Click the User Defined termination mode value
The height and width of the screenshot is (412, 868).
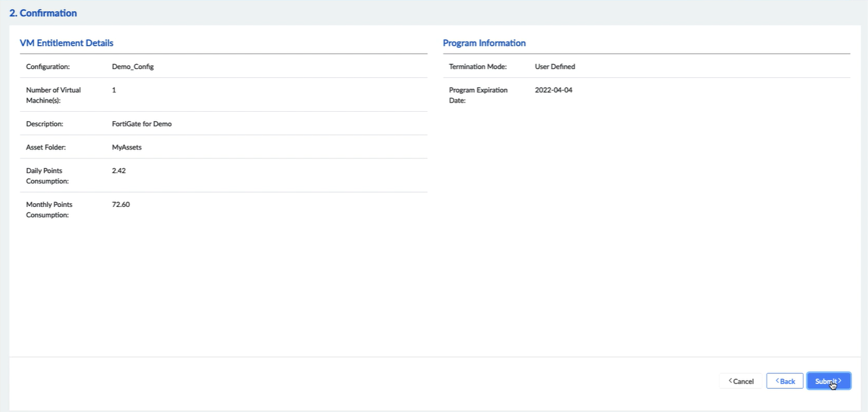point(555,67)
